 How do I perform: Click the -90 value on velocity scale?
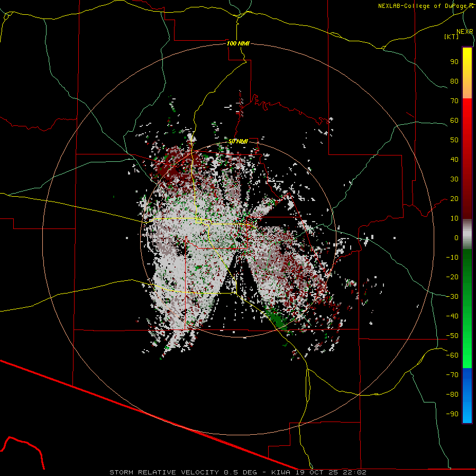coord(452,414)
